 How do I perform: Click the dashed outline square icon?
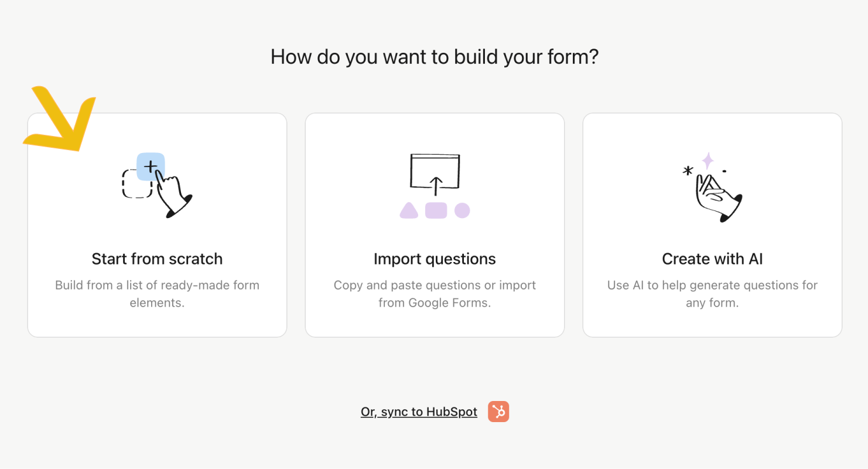click(x=136, y=183)
